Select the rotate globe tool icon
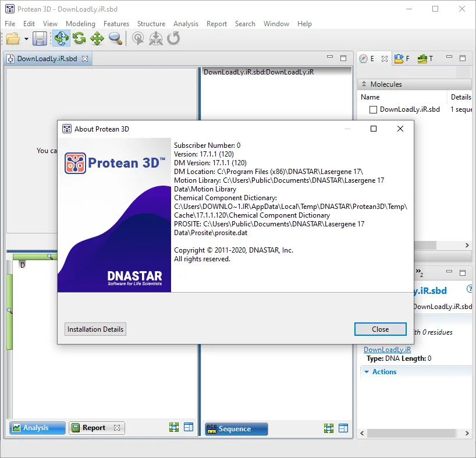Viewport: 476px width, 458px height. [x=61, y=38]
